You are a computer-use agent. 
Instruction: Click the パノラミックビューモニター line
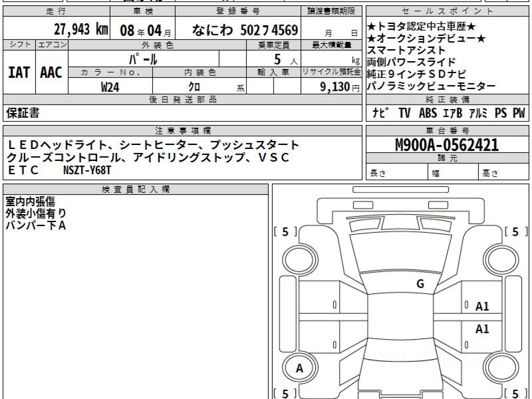(x=431, y=86)
